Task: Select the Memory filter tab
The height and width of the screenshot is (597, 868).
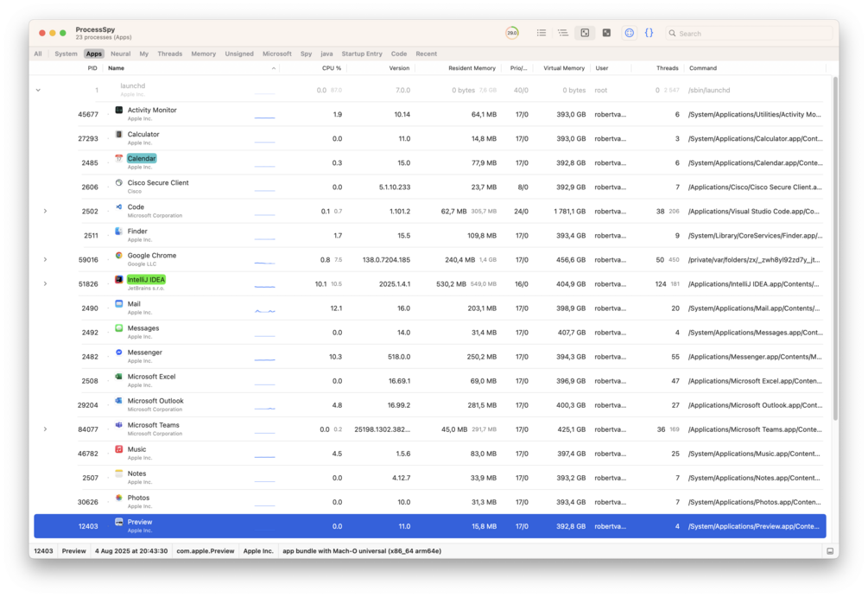Action: click(x=203, y=54)
